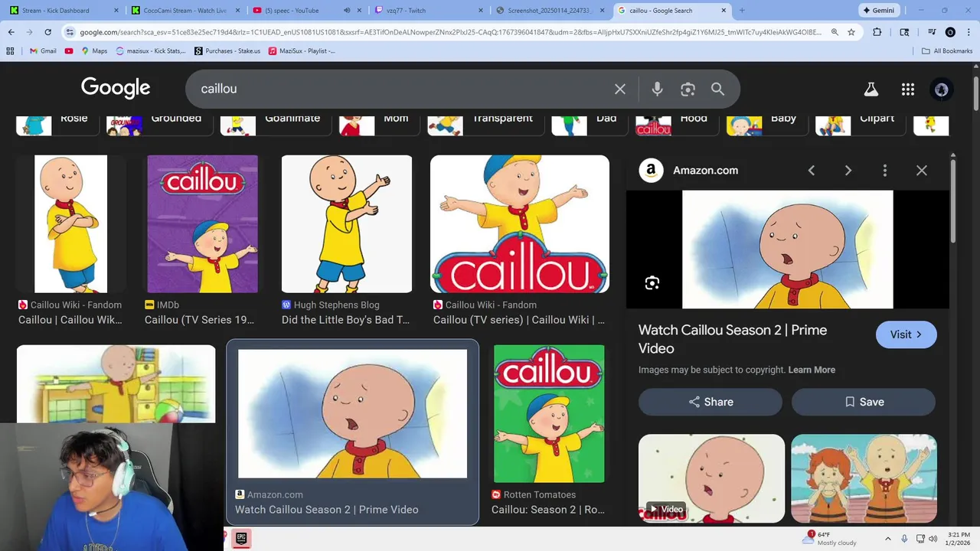Open Google Lens image search

coord(688,89)
